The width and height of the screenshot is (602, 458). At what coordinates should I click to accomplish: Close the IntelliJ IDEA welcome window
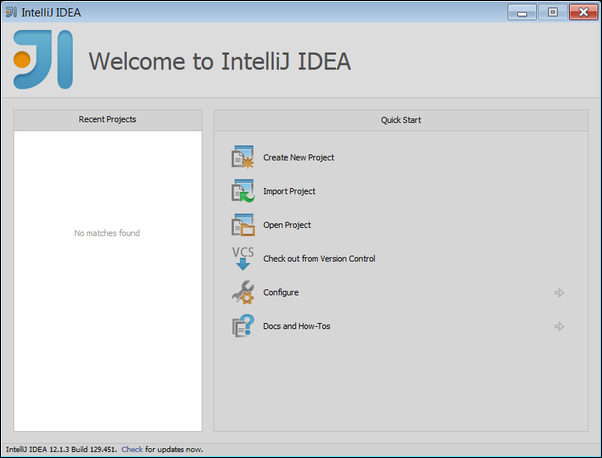click(x=583, y=12)
